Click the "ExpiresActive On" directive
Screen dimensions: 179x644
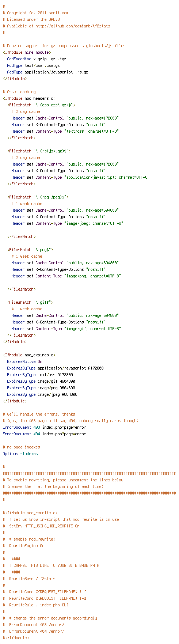click(24, 361)
